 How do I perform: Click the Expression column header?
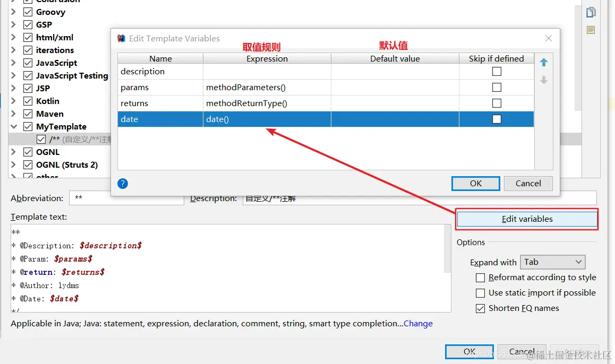click(x=267, y=58)
